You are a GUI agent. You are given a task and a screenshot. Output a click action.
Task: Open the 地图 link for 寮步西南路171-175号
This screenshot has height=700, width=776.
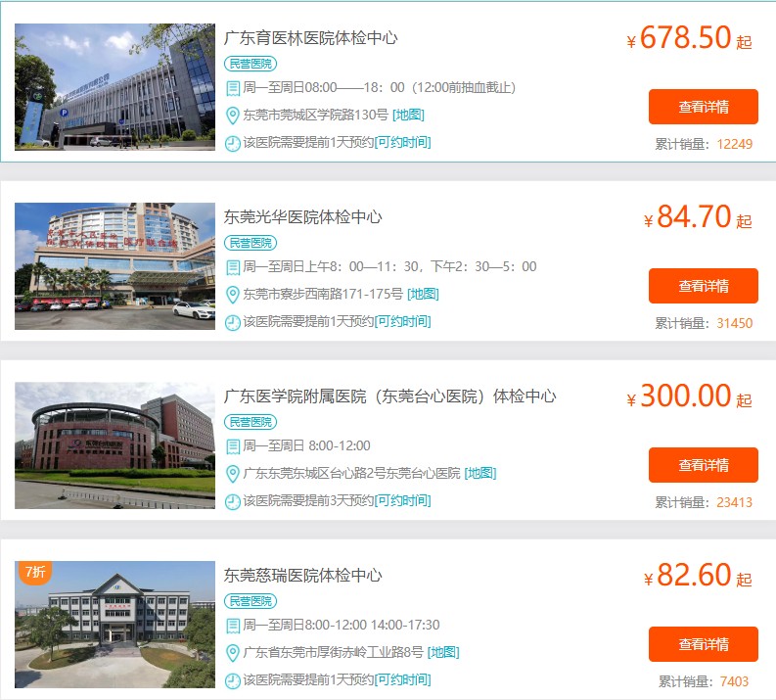[423, 294]
